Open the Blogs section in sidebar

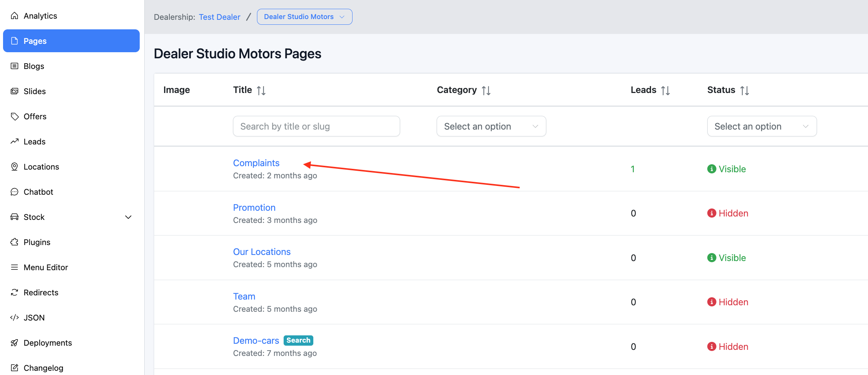tap(34, 66)
